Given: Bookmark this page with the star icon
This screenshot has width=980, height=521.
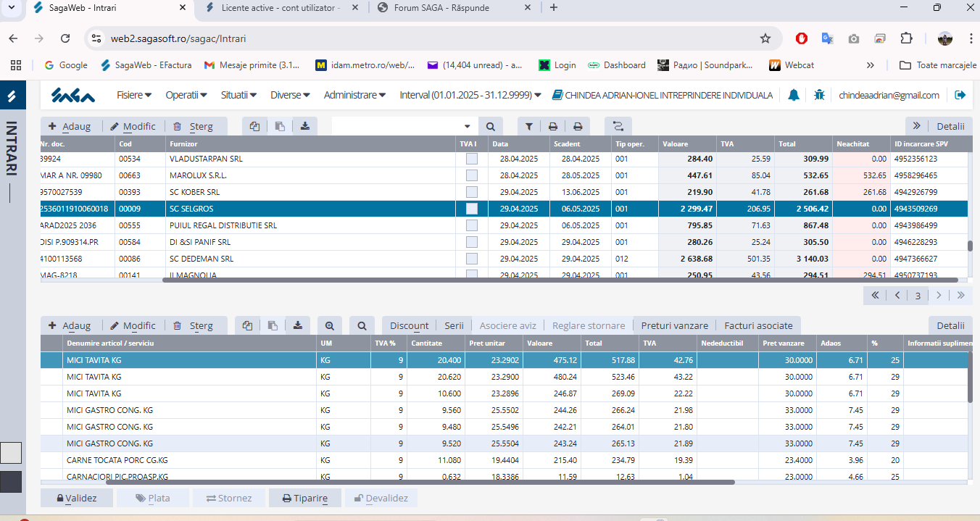Looking at the screenshot, I should click(765, 38).
